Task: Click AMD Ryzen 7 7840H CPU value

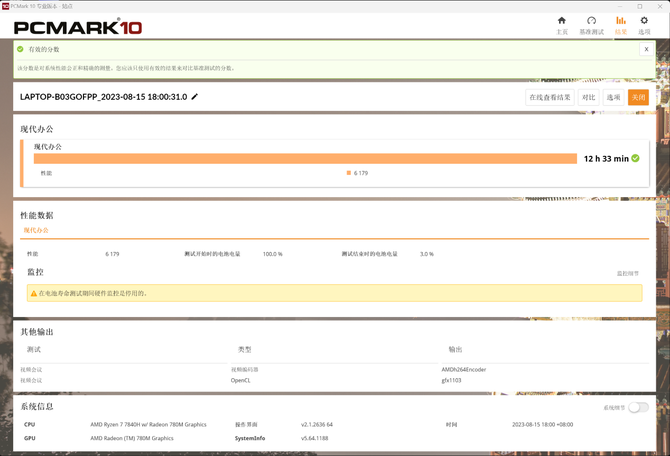Action: click(148, 424)
